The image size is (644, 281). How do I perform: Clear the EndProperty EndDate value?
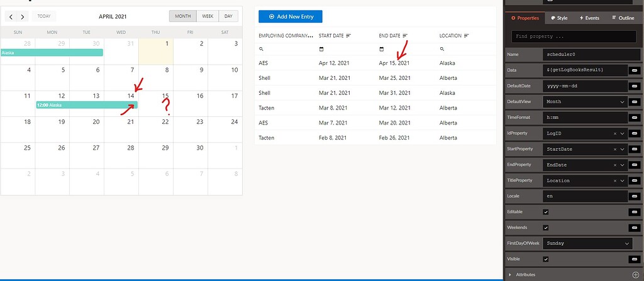point(615,165)
